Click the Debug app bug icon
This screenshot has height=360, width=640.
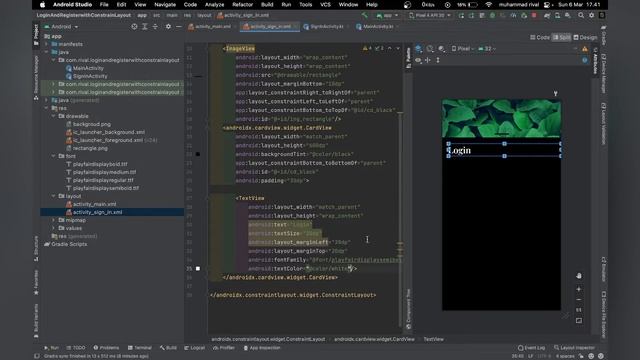coord(492,16)
